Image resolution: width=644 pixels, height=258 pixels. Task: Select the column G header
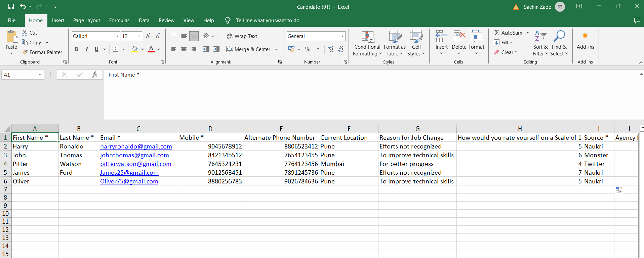pos(417,129)
